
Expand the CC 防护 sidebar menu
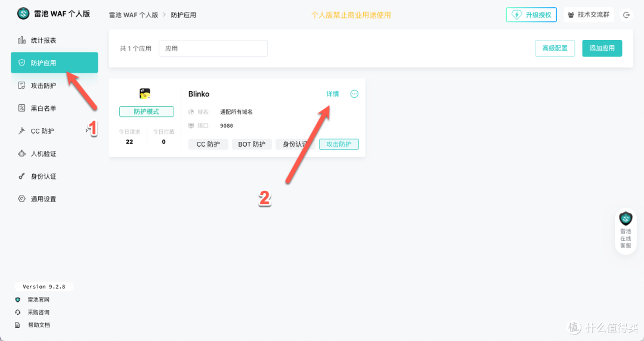(54, 131)
